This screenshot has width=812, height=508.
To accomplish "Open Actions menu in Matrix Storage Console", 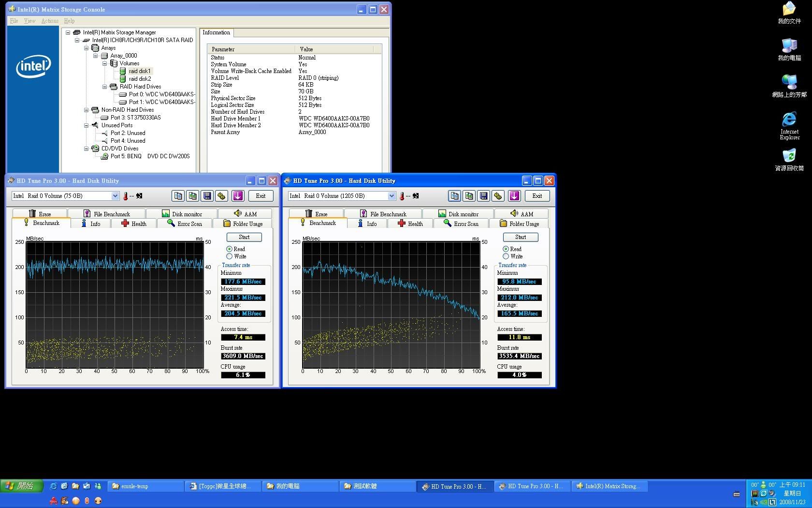I will 50,21.
